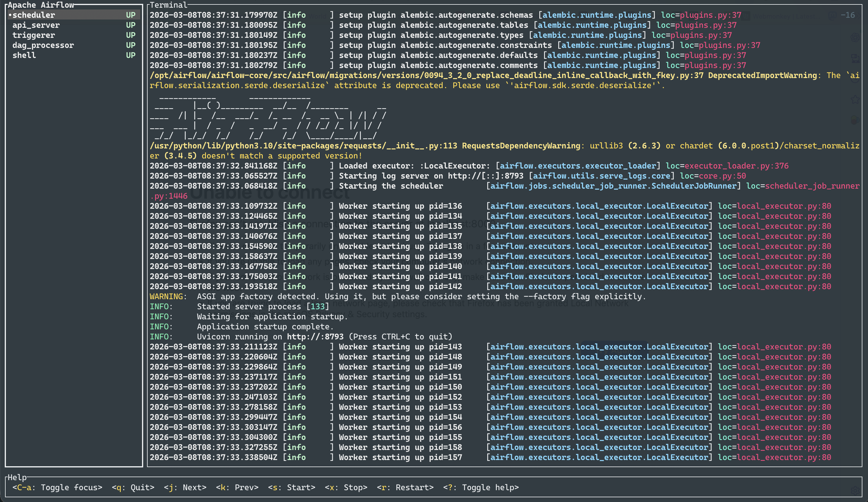
Task: Open the http://[::]:8793 log server URL
Action: [x=485, y=176]
